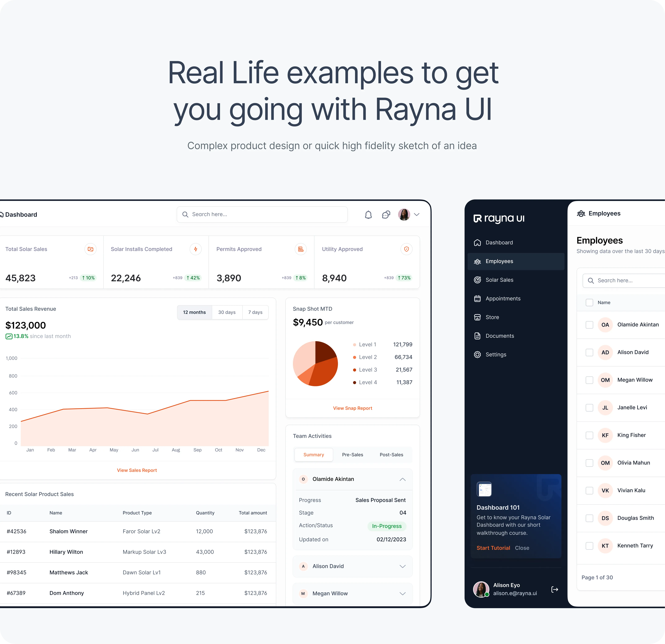The width and height of the screenshot is (665, 644).
Task: Collapse Olamide Akintan's activity panel
Action: [x=402, y=479]
